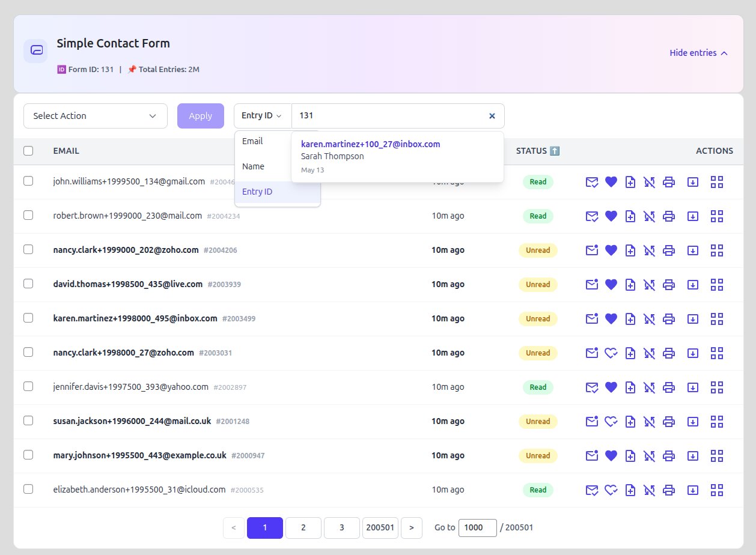
Task: Clear the search field with the X icon
Action: 492,116
